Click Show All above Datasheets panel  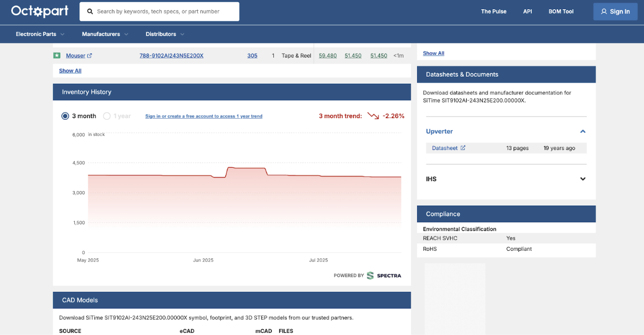434,53
